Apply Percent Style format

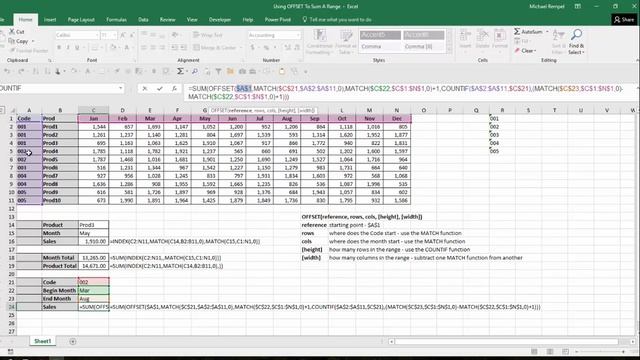click(x=266, y=48)
